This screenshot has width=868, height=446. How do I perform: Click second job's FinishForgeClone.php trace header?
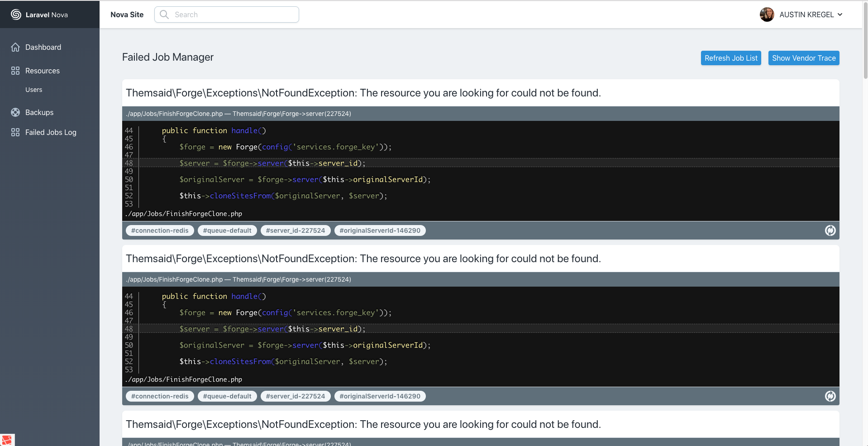(481, 279)
